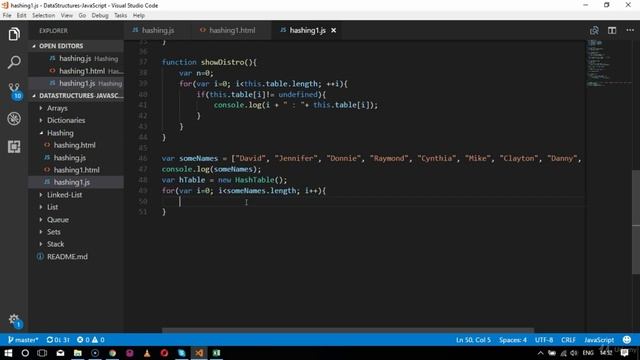Open the Edit menu

21,16
